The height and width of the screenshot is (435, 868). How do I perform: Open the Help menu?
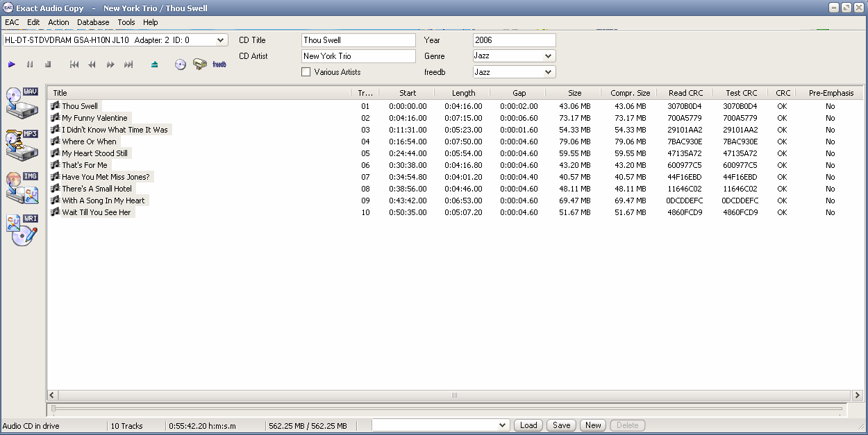tap(151, 22)
